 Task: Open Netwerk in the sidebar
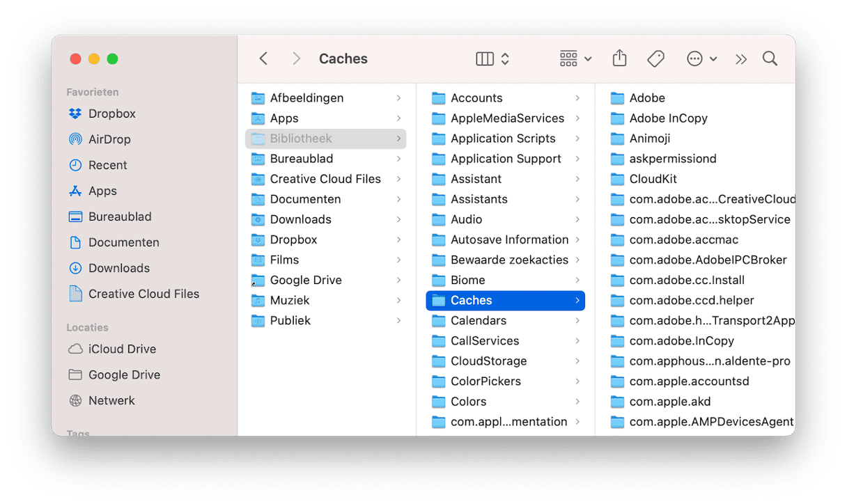pyautogui.click(x=111, y=400)
